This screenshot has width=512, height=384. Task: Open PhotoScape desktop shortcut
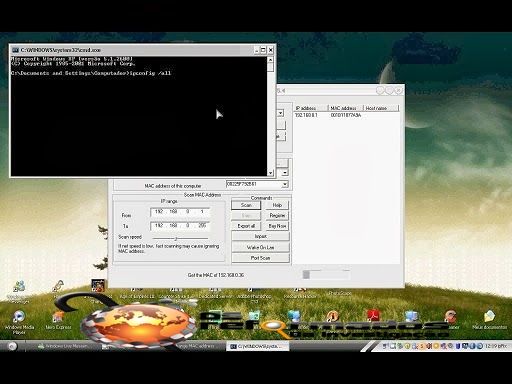[x=340, y=293]
